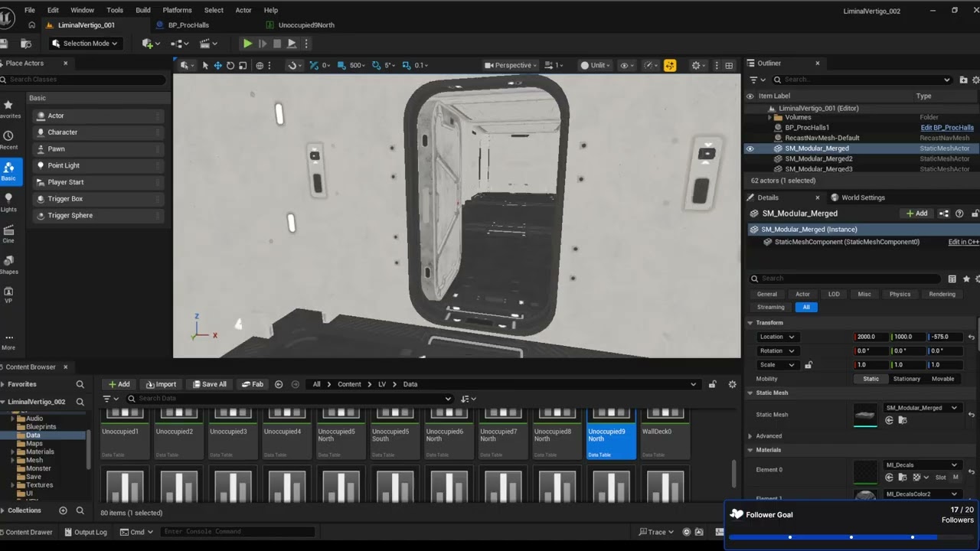
Task: Toggle the Physics filter in Details
Action: coord(900,294)
